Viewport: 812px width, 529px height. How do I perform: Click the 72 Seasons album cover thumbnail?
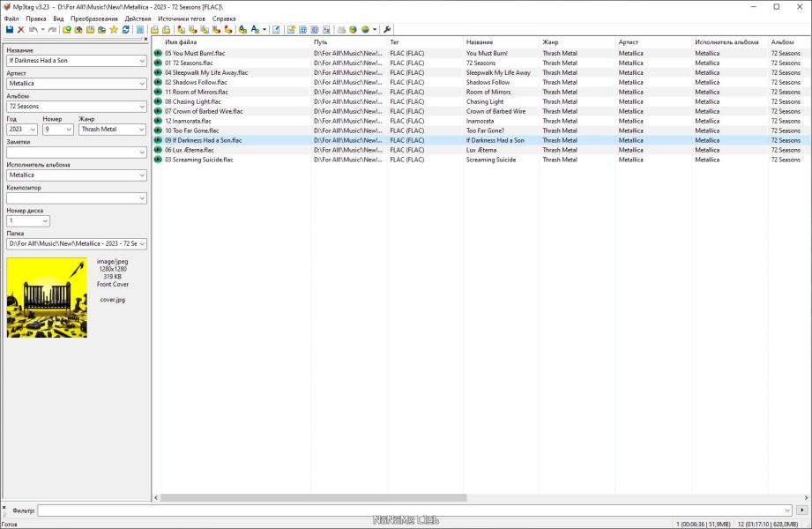click(x=47, y=298)
